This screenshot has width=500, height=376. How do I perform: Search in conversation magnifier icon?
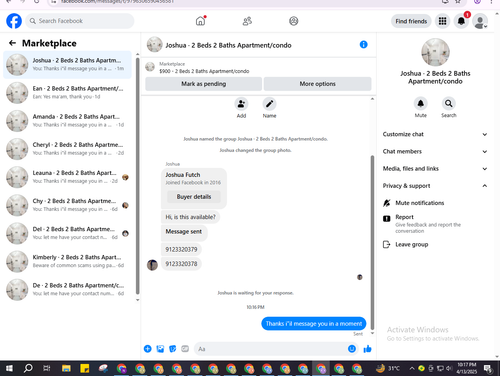click(449, 104)
